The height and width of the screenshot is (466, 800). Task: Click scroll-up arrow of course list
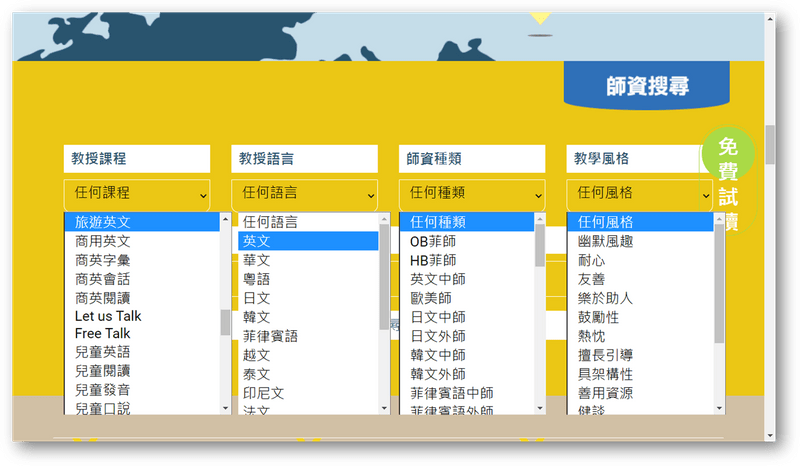point(225,219)
